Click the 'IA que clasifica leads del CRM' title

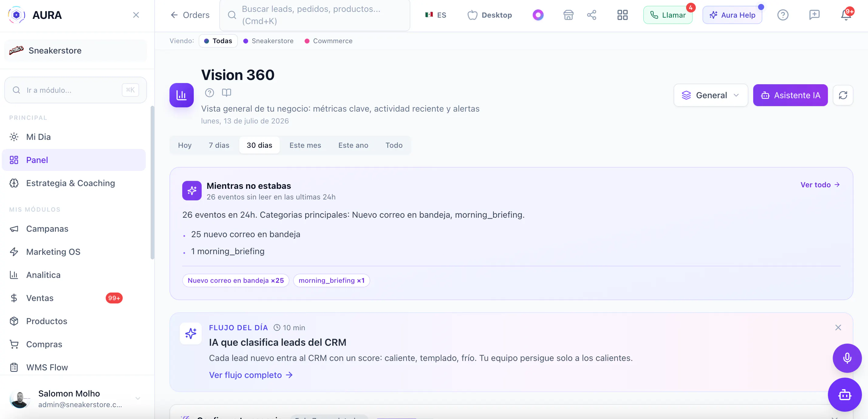[277, 342]
